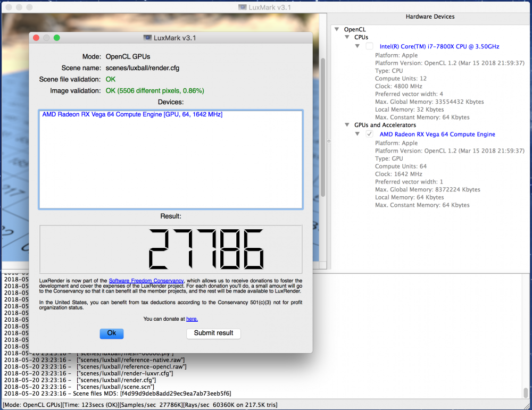The width and height of the screenshot is (532, 410).
Task: Click 'Max. Global Memory: 8372224 Kbytes' line
Action: click(x=428, y=189)
